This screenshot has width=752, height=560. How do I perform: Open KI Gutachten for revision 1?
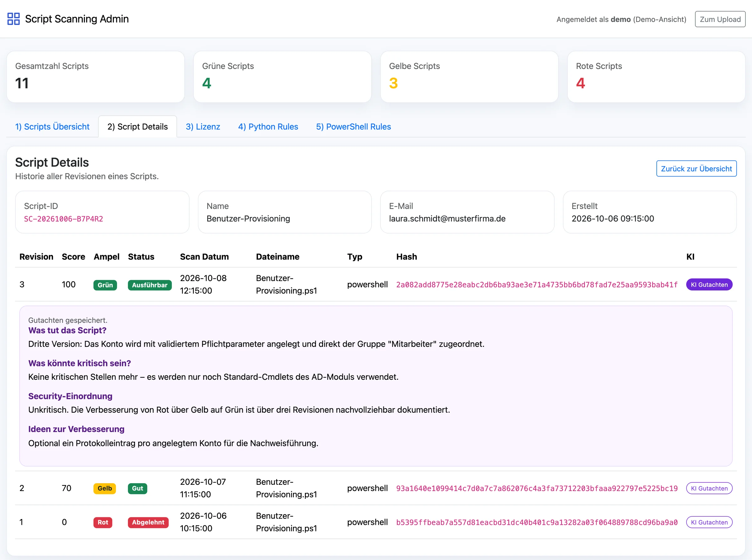point(709,522)
